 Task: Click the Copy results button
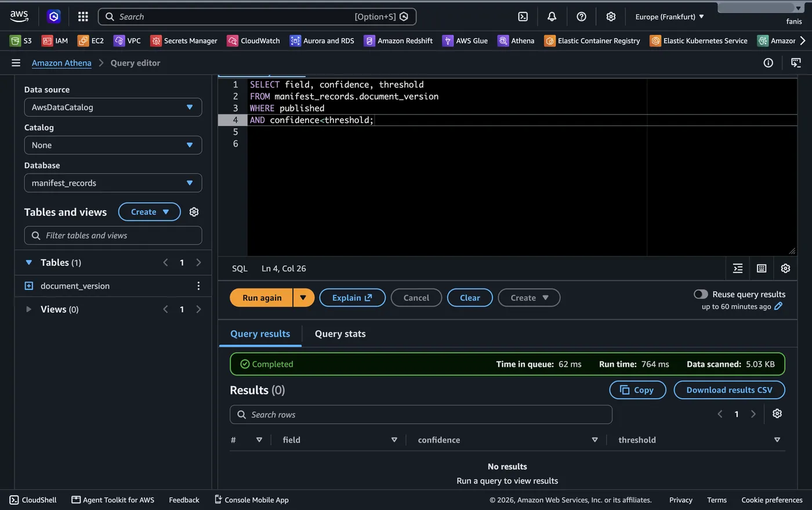(x=637, y=390)
